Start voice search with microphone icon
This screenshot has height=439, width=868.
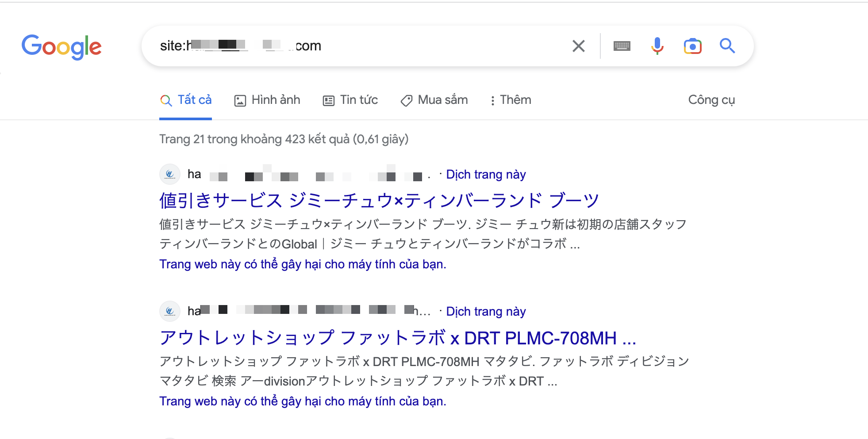click(657, 46)
